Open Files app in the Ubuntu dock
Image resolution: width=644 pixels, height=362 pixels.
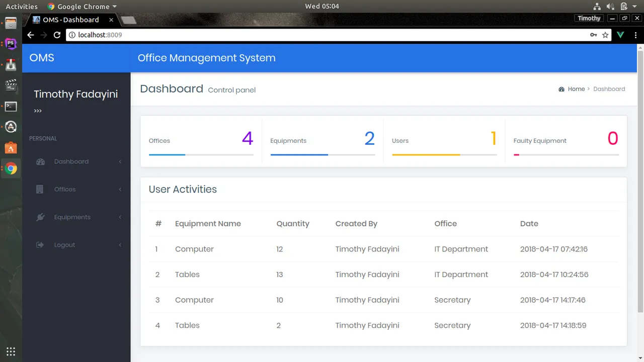tap(11, 23)
